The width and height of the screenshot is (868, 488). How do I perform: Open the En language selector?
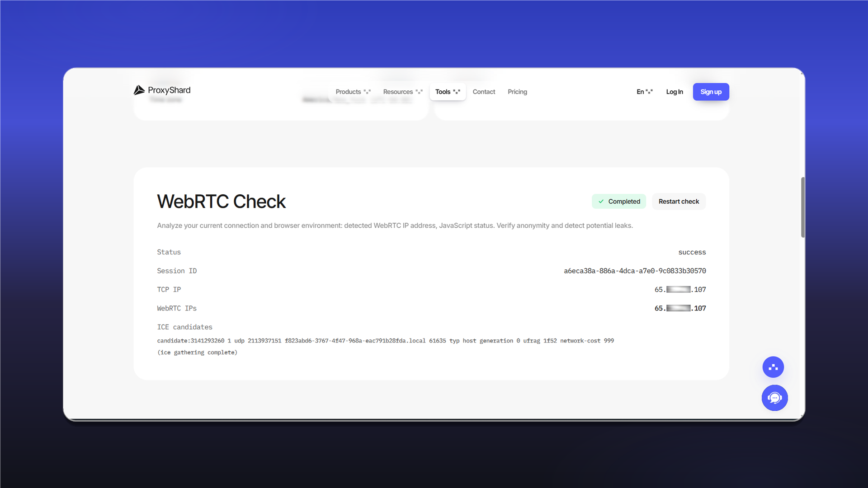(645, 92)
